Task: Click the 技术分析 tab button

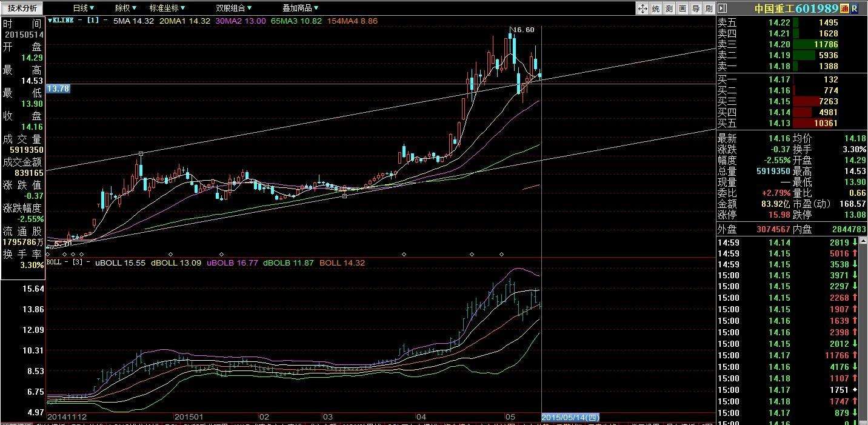Action: click(22, 8)
